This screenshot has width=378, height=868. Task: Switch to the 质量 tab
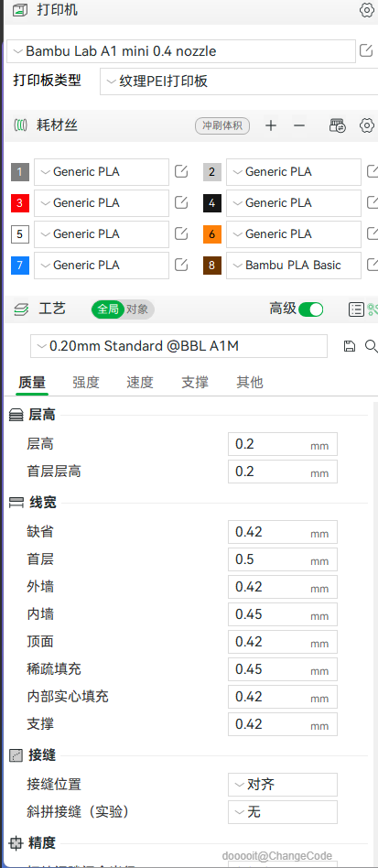click(32, 383)
